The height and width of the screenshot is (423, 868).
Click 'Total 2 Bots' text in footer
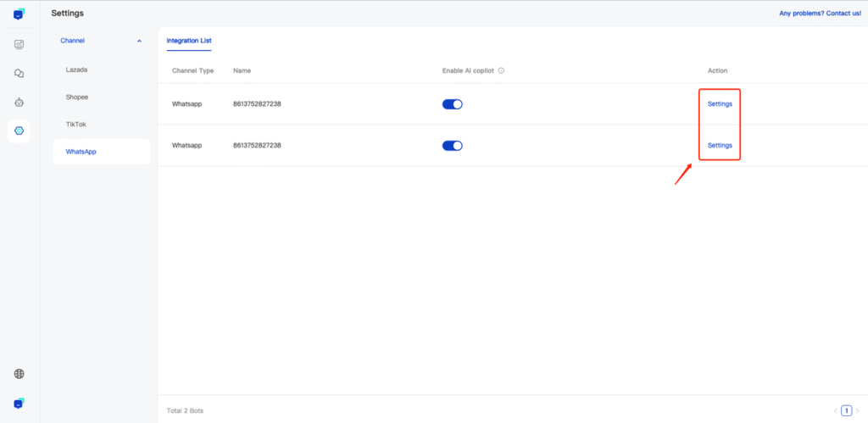coord(185,411)
